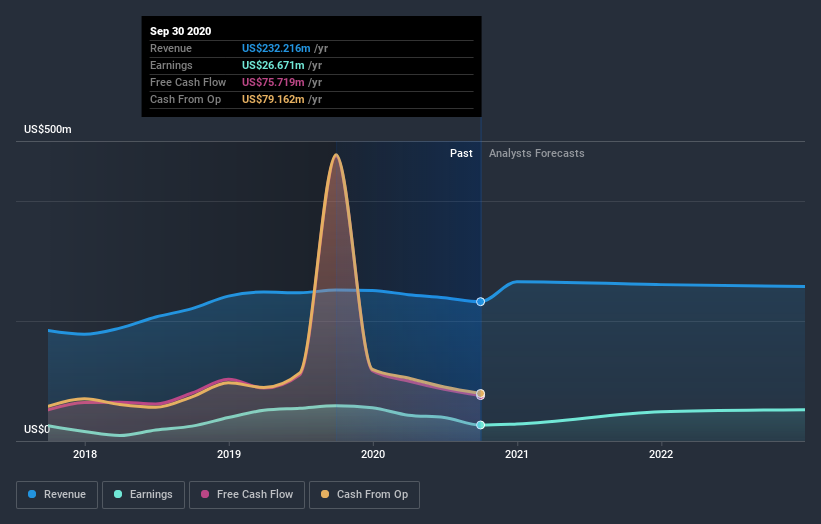Click the US$500m axis label
This screenshot has height=524, width=821.
[48, 129]
